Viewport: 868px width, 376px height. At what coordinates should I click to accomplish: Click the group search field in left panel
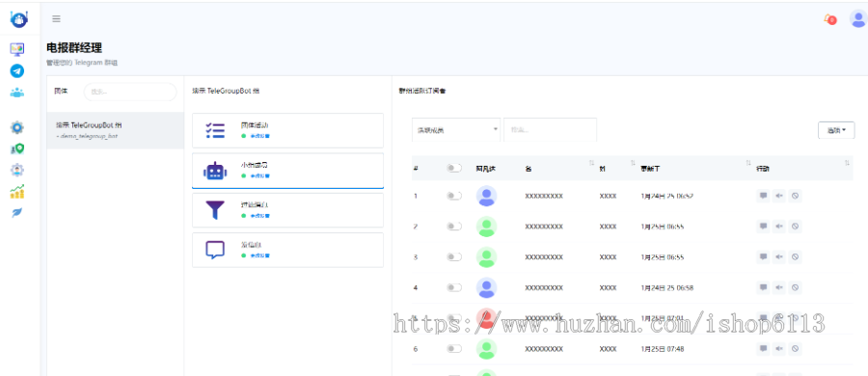(x=130, y=92)
